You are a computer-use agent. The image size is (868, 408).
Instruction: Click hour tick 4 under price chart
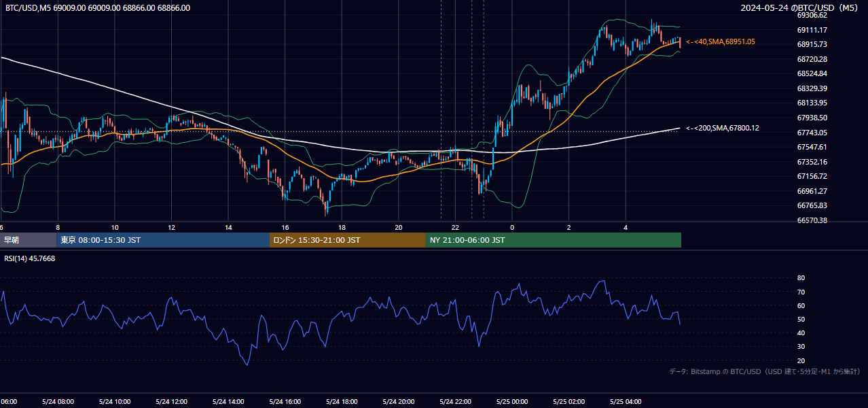[626, 227]
